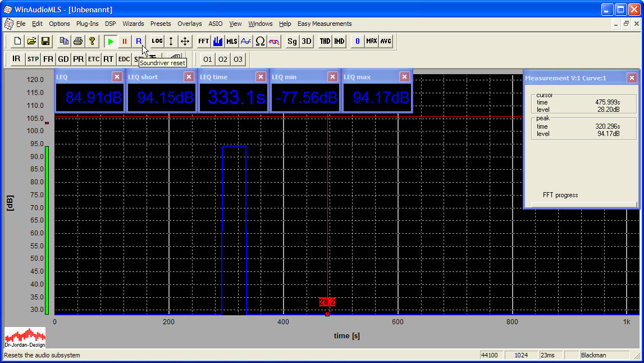Click the green Play start measurement button
This screenshot has width=644, height=363.
tap(111, 41)
